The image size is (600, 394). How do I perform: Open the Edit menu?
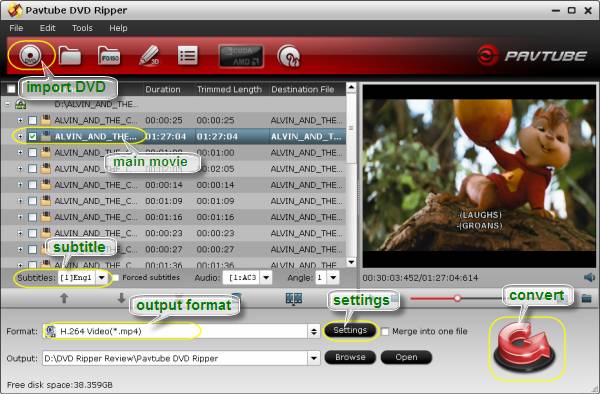(x=47, y=28)
